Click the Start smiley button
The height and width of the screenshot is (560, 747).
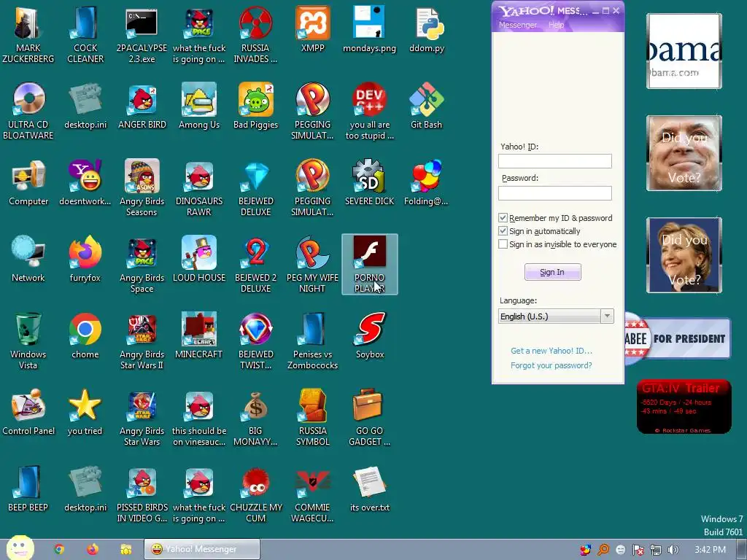pyautogui.click(x=20, y=548)
